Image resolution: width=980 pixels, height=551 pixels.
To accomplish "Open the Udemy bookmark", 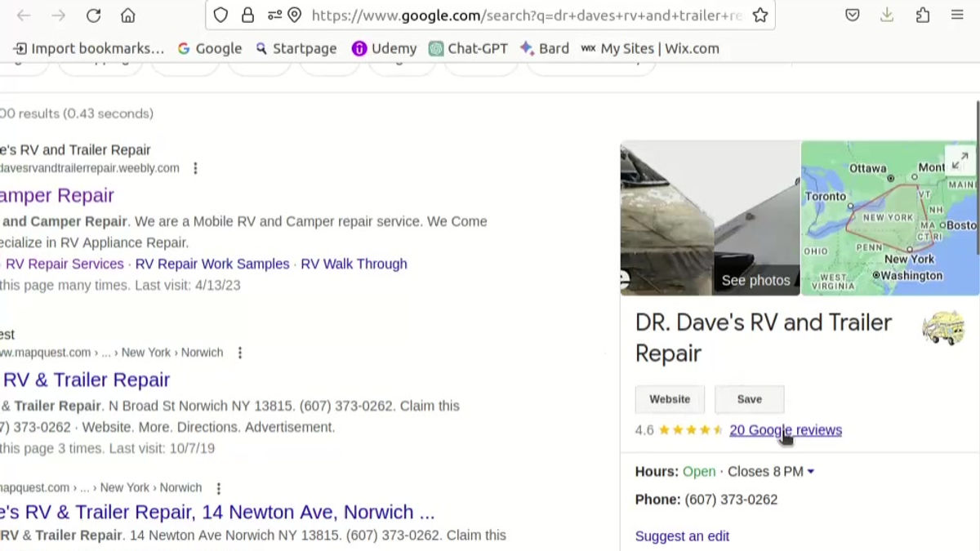I will pyautogui.click(x=384, y=48).
